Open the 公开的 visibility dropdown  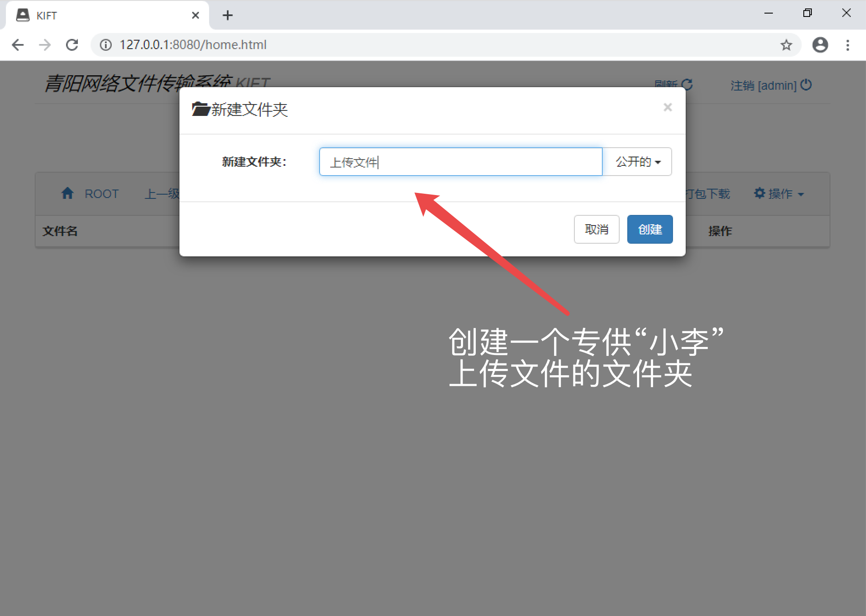(637, 162)
